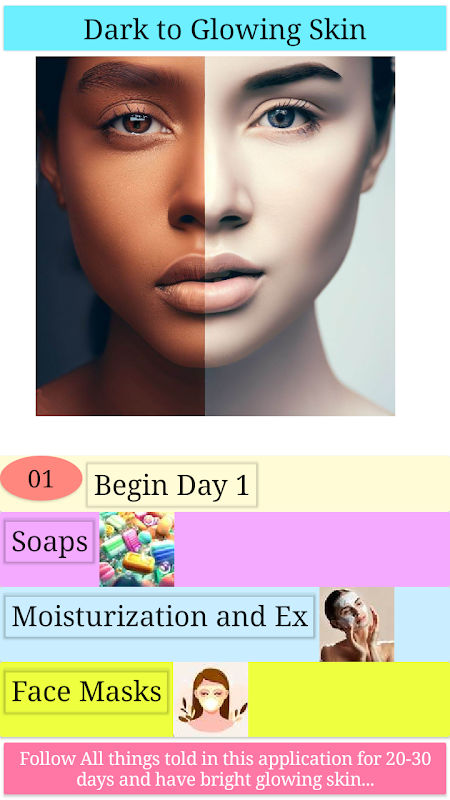The image size is (450, 800).
Task: Click the thick dark eyebrow on the light side
Action: click(295, 74)
